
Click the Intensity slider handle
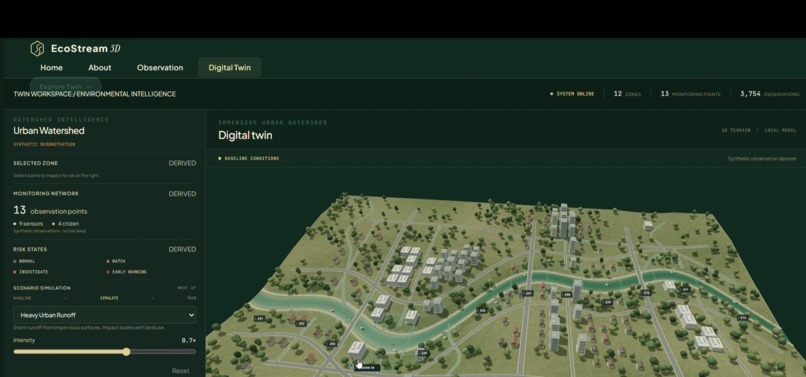pos(126,352)
